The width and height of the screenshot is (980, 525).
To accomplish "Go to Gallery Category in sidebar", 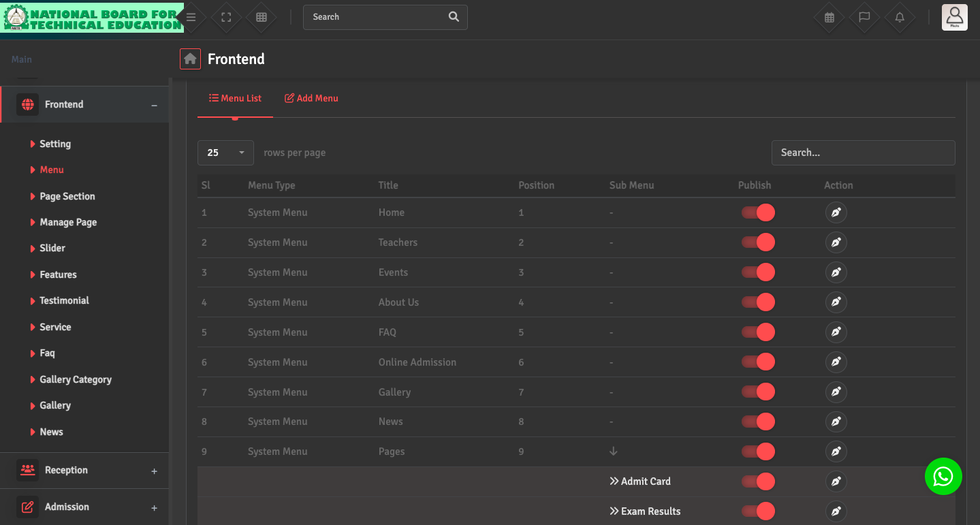I will pos(75,379).
